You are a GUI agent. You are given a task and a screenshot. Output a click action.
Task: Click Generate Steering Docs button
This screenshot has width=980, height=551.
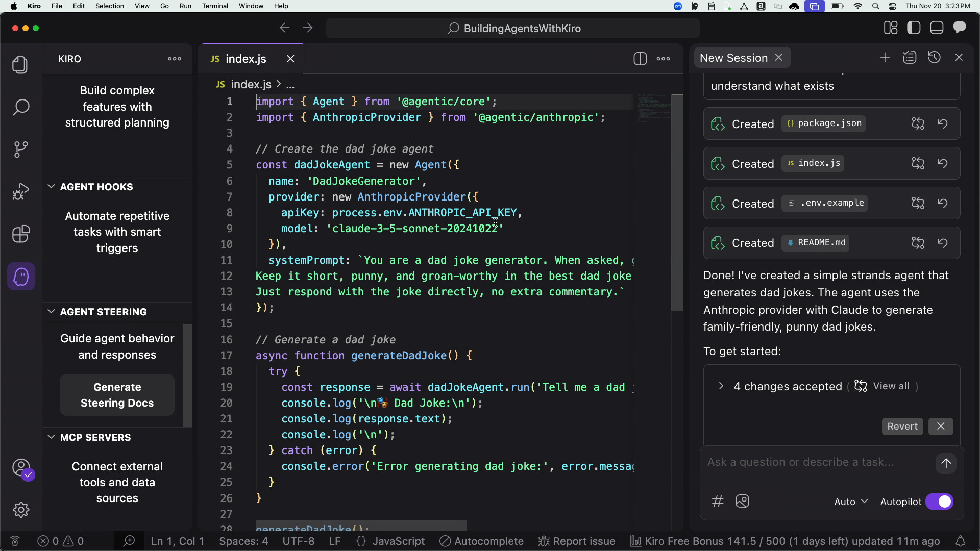pos(117,395)
